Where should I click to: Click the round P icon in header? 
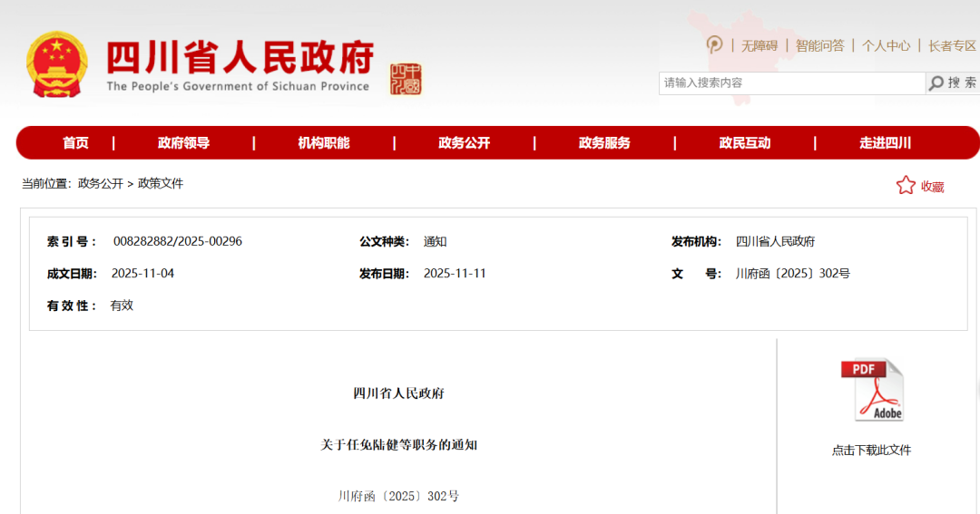[x=715, y=44]
